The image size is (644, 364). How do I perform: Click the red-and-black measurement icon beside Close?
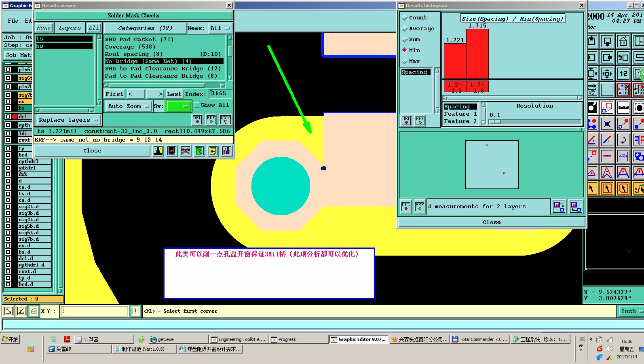(172, 151)
